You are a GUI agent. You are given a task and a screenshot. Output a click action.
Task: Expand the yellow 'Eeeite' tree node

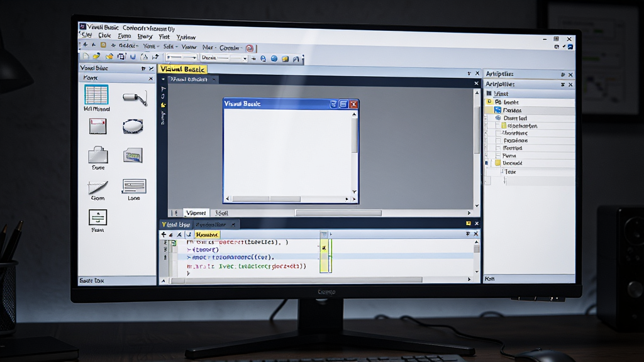(x=489, y=101)
